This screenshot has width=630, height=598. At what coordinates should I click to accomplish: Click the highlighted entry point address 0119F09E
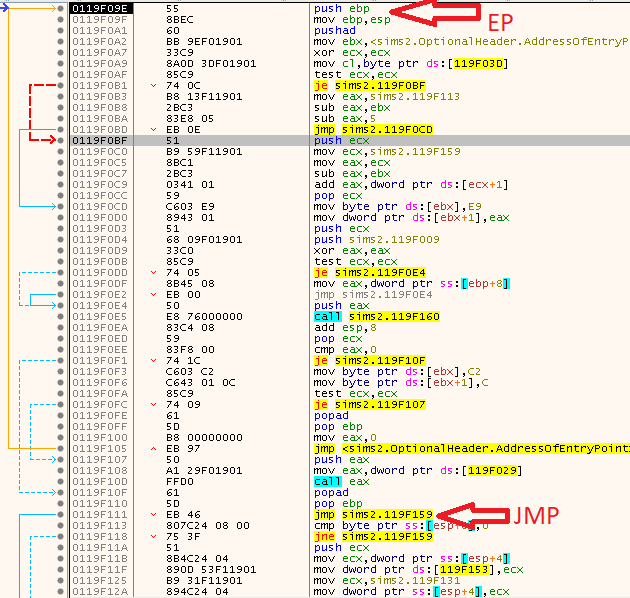100,8
